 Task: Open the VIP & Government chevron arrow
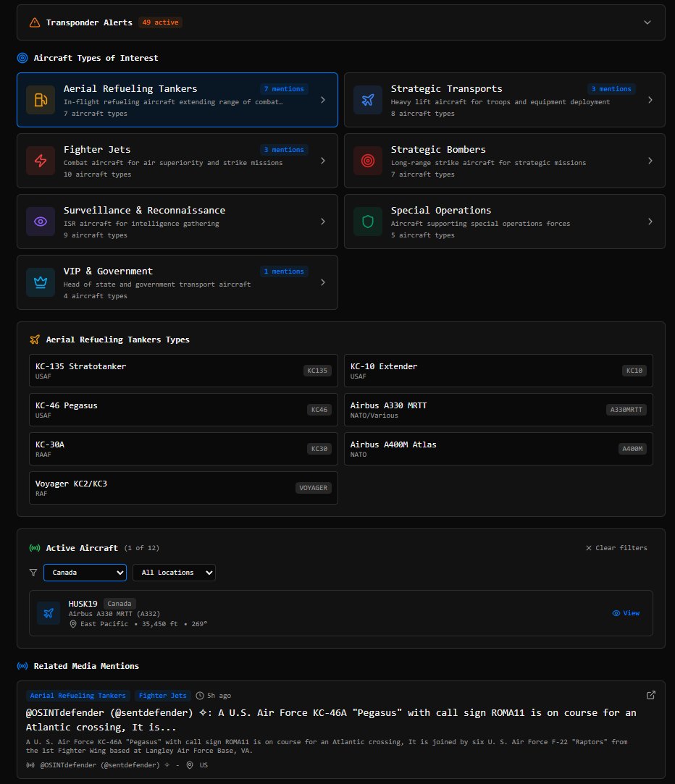tap(323, 282)
